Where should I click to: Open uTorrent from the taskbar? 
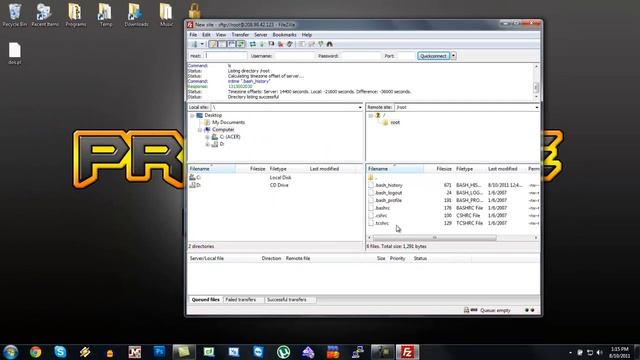(283, 352)
